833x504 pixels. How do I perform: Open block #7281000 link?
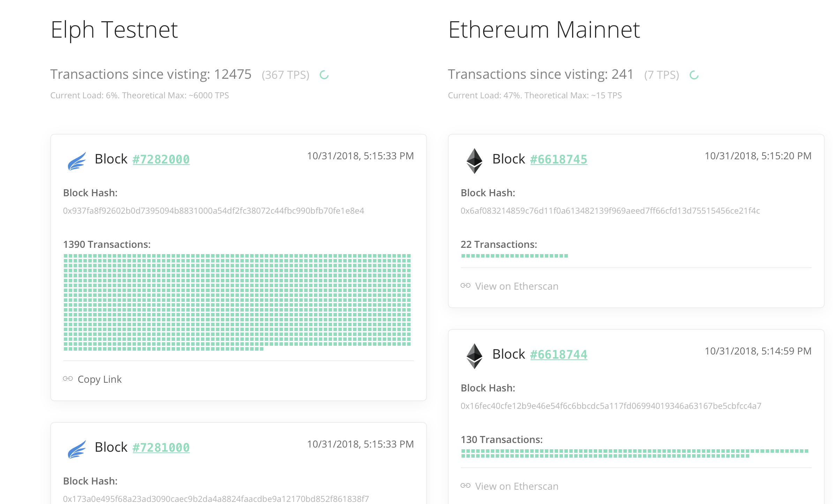point(161,448)
